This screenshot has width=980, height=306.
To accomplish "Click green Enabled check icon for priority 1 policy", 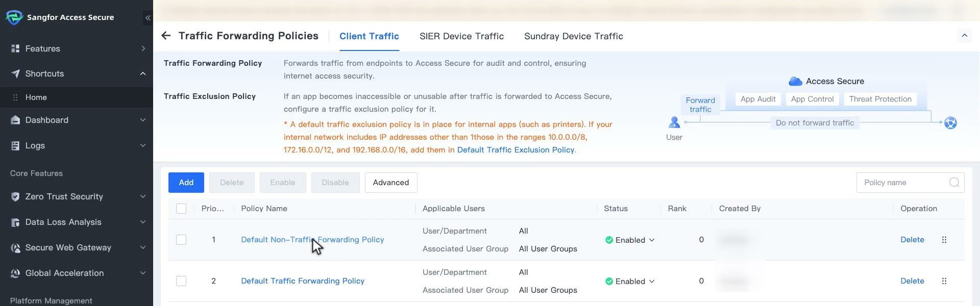I will 609,240.
